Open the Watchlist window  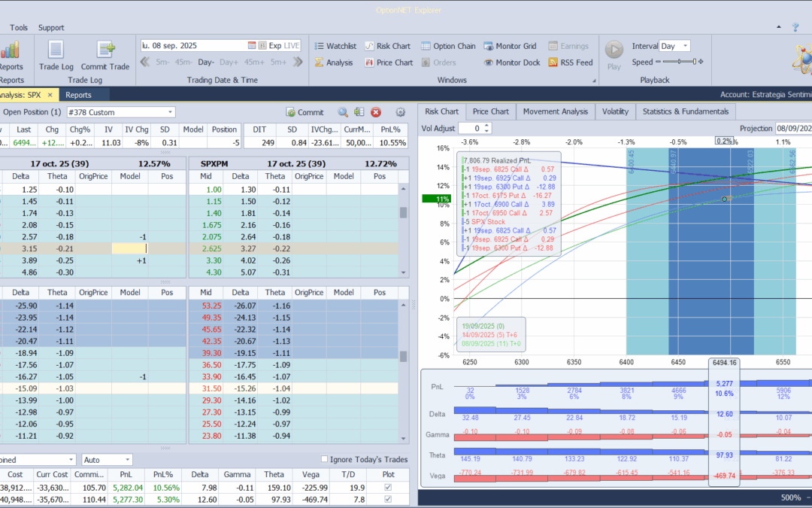click(335, 46)
